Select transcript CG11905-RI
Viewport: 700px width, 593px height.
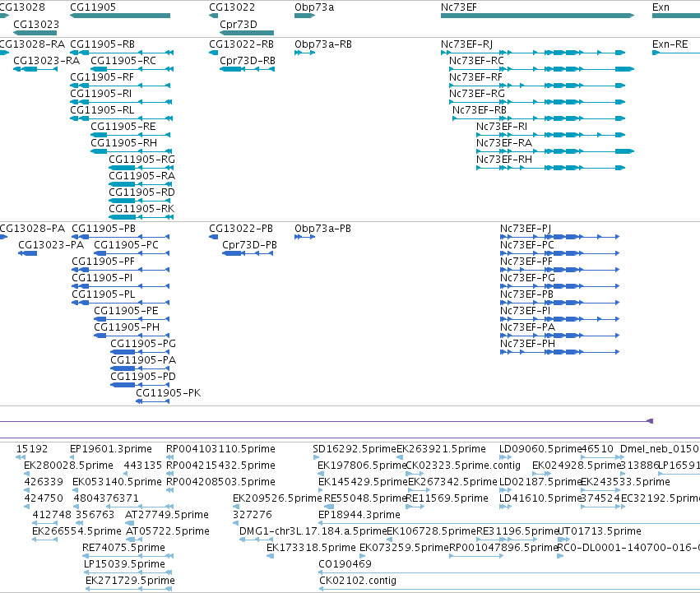coord(121,102)
